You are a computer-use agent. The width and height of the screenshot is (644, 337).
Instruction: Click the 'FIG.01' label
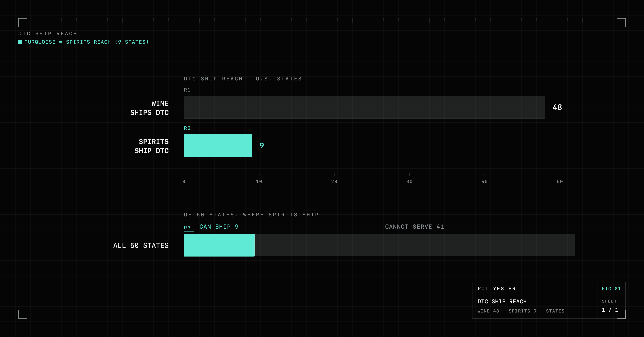[x=611, y=289]
